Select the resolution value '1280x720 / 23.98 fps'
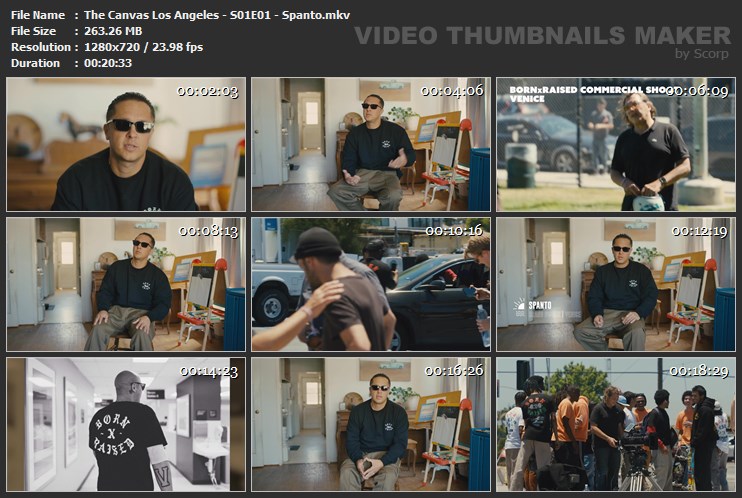Viewport: 742px width, 498px height. point(143,47)
